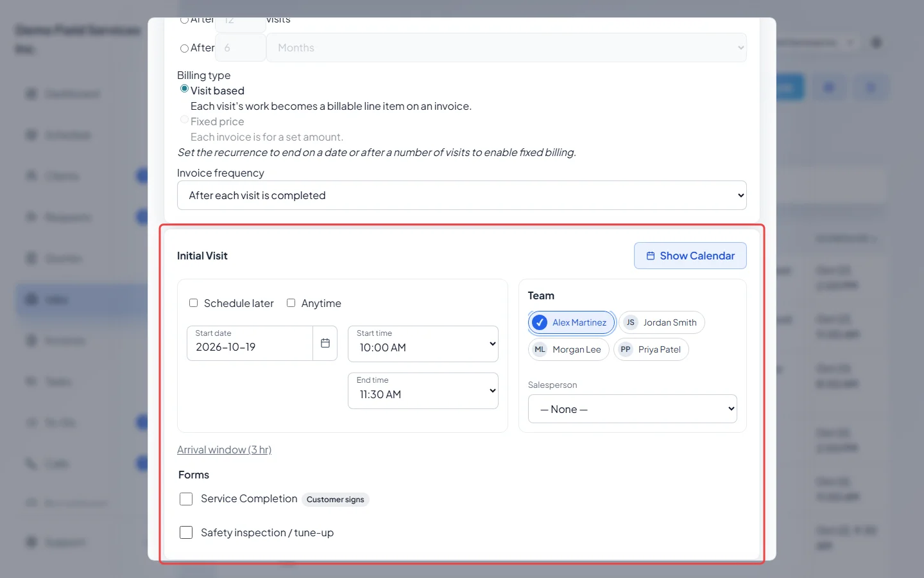Click the Start date input field
924x578 pixels.
[250, 344]
